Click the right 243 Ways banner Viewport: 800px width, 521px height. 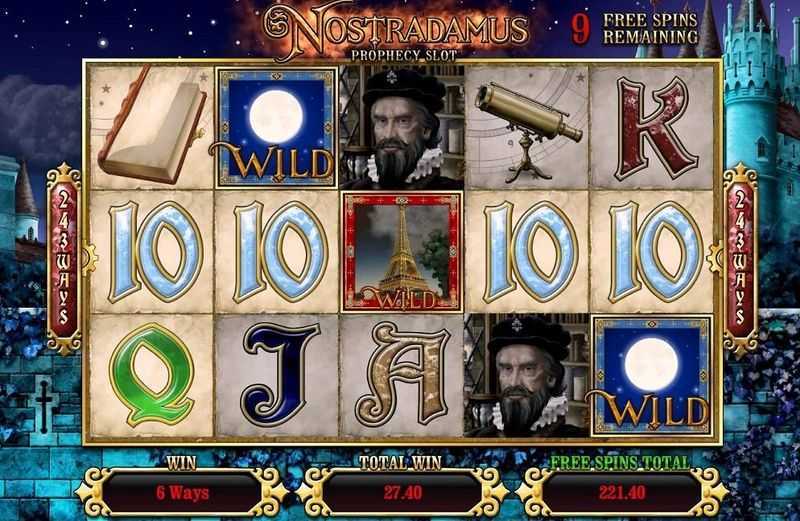pyautogui.click(x=740, y=259)
